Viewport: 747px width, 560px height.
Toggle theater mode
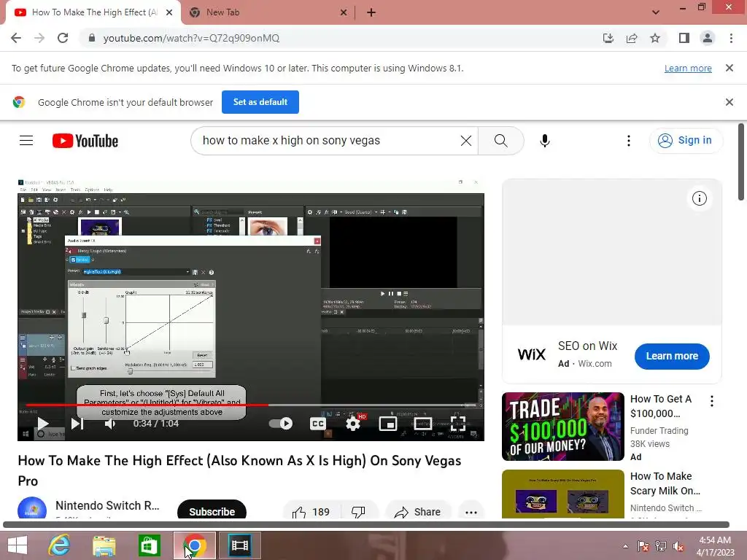pos(422,424)
